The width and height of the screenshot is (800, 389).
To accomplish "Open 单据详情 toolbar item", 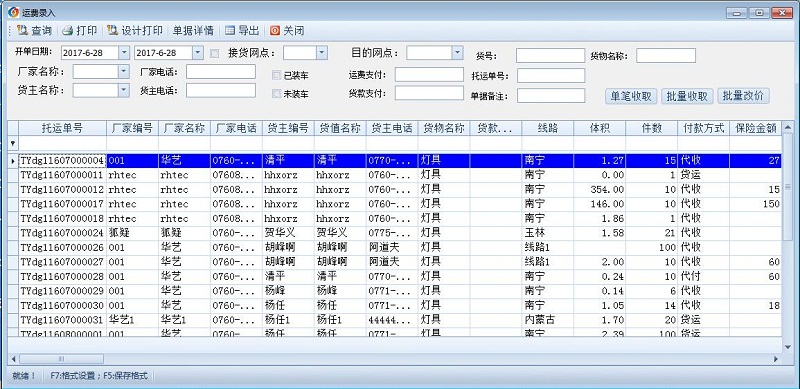I will pyautogui.click(x=193, y=31).
